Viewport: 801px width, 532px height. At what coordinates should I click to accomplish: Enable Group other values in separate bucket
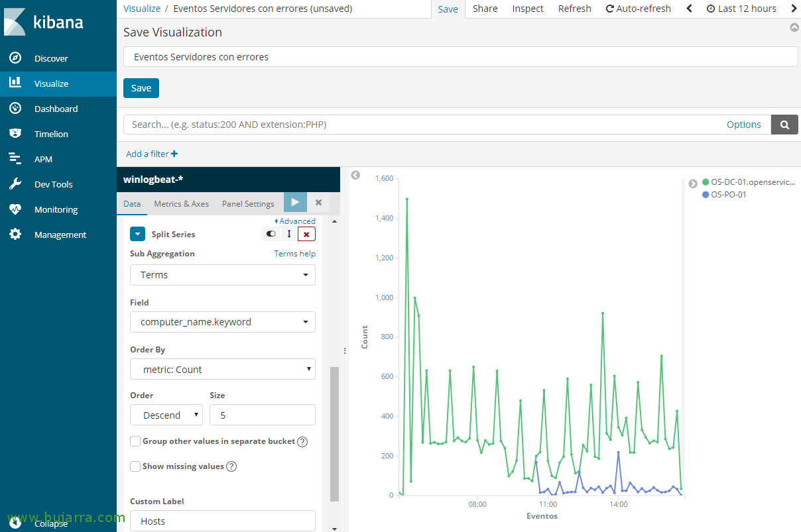tap(135, 441)
